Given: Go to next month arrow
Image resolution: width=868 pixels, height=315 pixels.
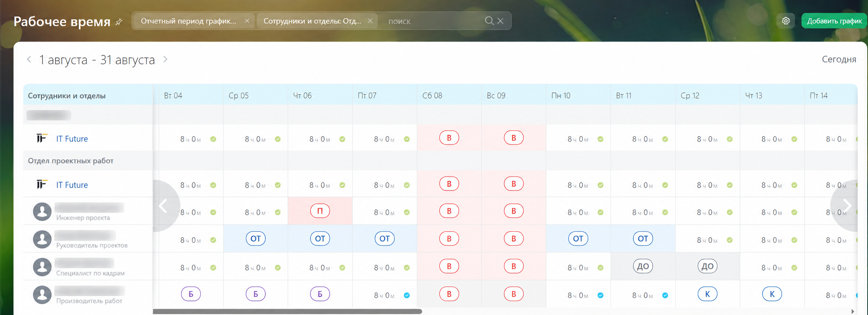Looking at the screenshot, I should [166, 59].
